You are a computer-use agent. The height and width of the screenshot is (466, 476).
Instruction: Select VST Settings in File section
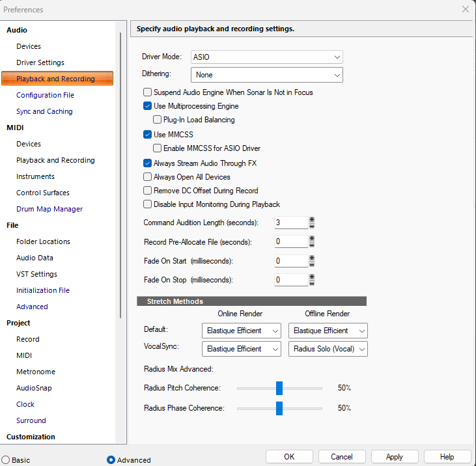[36, 274]
